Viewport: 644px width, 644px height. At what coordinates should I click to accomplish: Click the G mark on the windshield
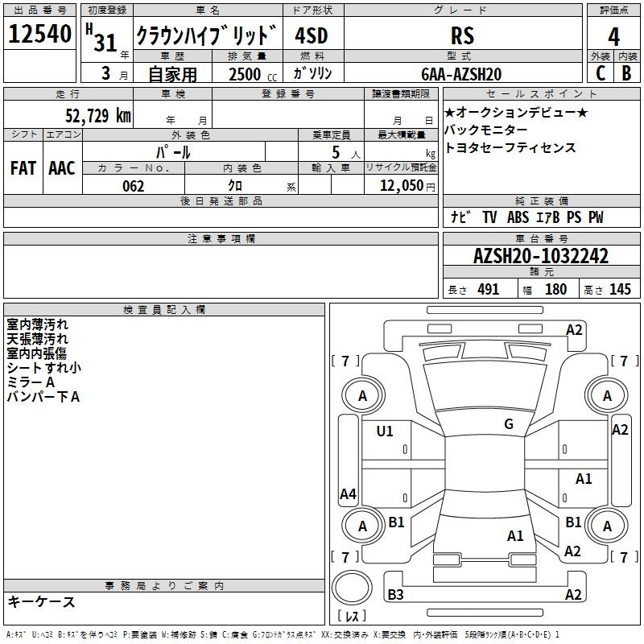[x=509, y=424]
